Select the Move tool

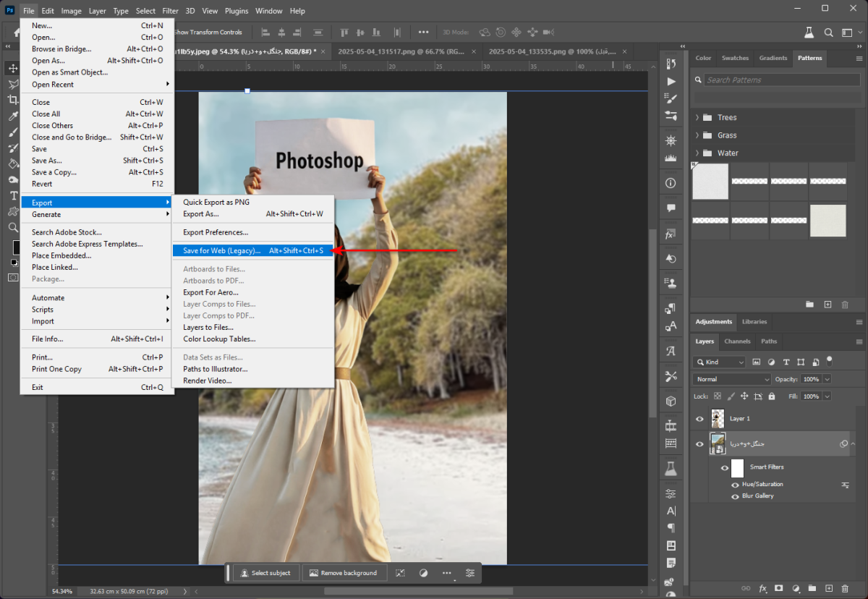click(13, 68)
